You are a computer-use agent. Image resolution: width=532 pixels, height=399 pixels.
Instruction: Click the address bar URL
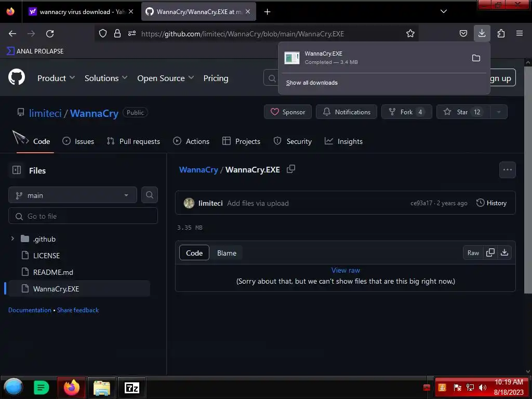coord(242,34)
